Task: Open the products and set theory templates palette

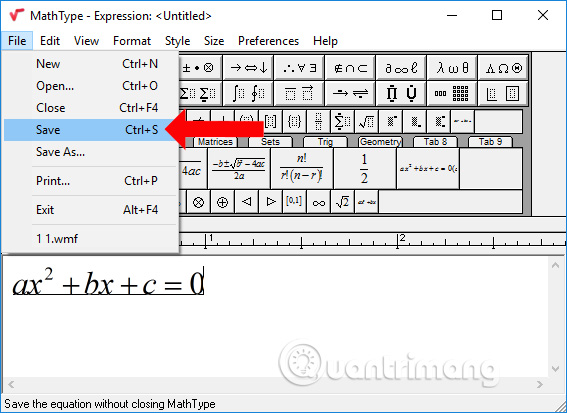Action: 401,94
